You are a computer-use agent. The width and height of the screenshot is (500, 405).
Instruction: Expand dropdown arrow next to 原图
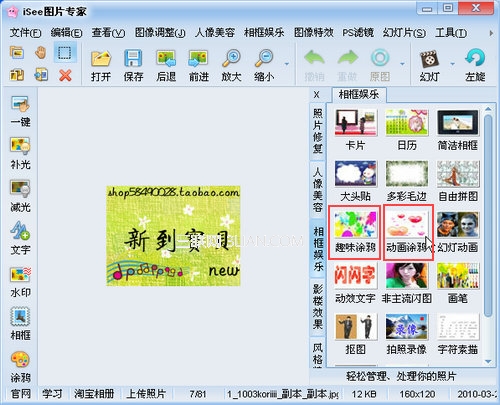(x=402, y=64)
